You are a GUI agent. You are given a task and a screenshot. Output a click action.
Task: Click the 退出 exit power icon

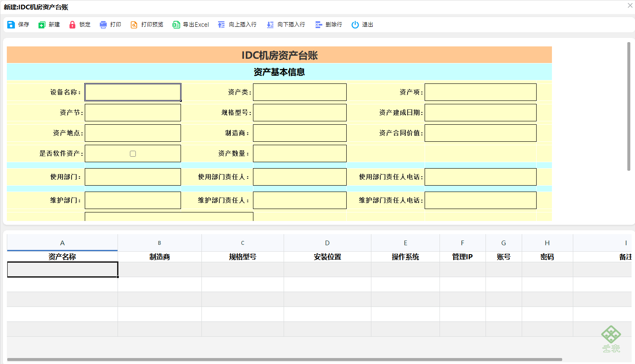pyautogui.click(x=355, y=25)
